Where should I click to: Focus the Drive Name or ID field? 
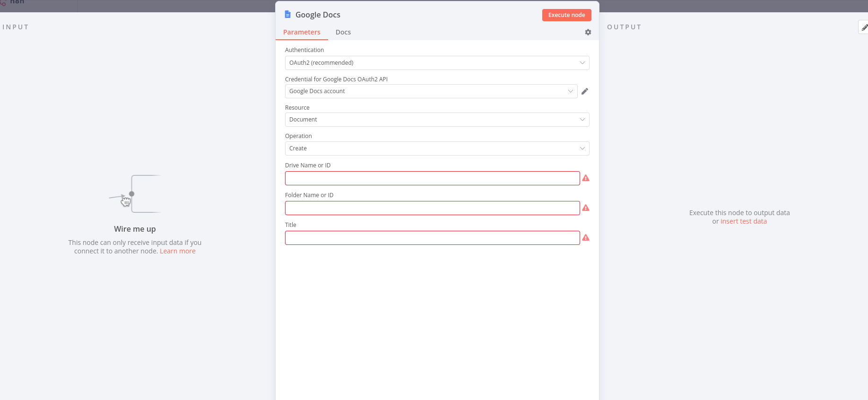(432, 178)
